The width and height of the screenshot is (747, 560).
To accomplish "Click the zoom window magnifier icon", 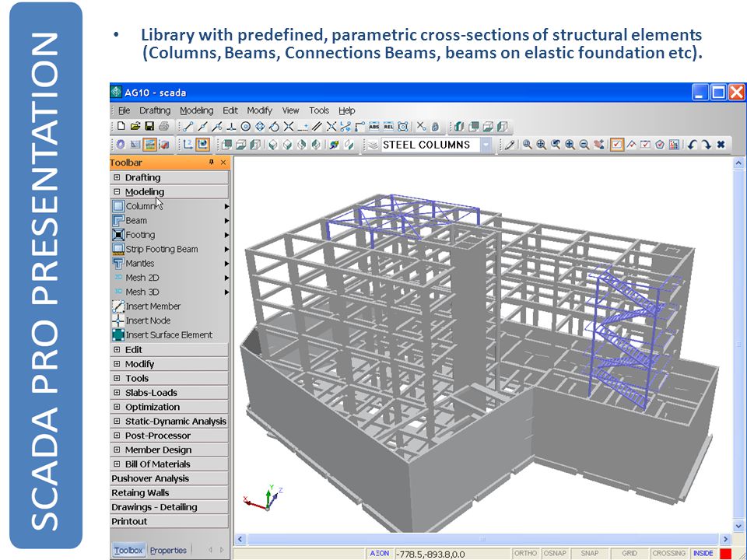I will pos(528,145).
